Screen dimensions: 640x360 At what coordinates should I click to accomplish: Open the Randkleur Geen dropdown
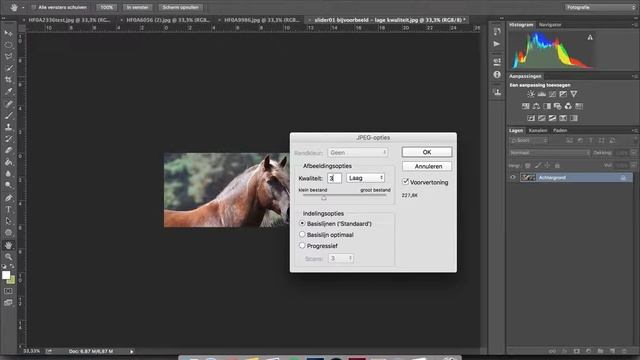coord(358,152)
